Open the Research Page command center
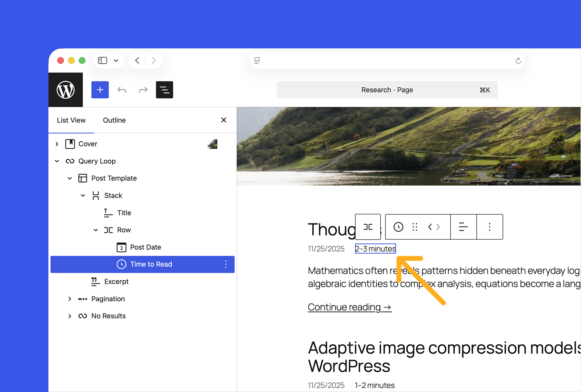Image resolution: width=581 pixels, height=392 pixels. (x=387, y=90)
